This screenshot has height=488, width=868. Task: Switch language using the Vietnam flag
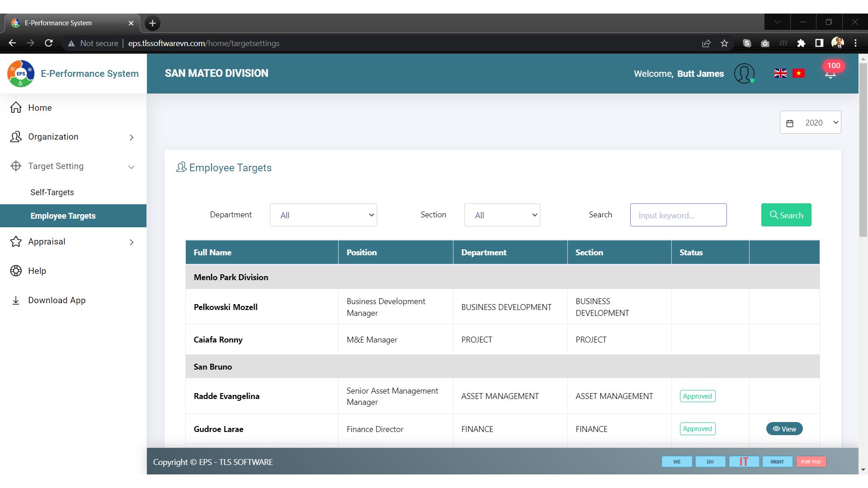pyautogui.click(x=798, y=73)
